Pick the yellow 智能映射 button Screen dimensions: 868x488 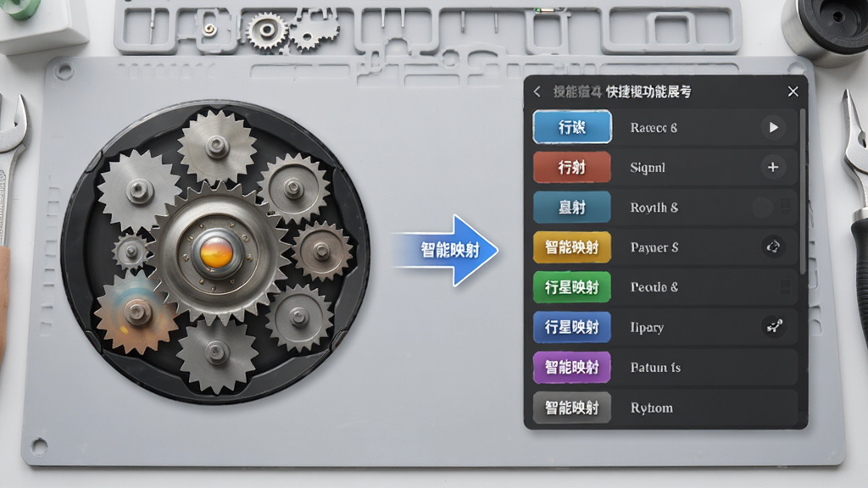coord(572,247)
